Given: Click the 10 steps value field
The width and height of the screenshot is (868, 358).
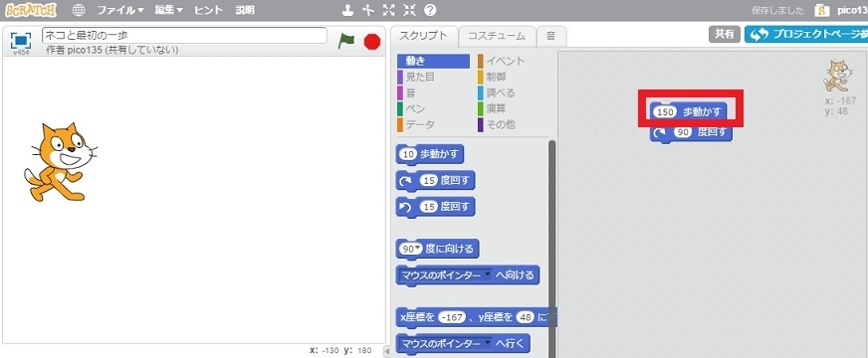Looking at the screenshot, I should coord(408,155).
